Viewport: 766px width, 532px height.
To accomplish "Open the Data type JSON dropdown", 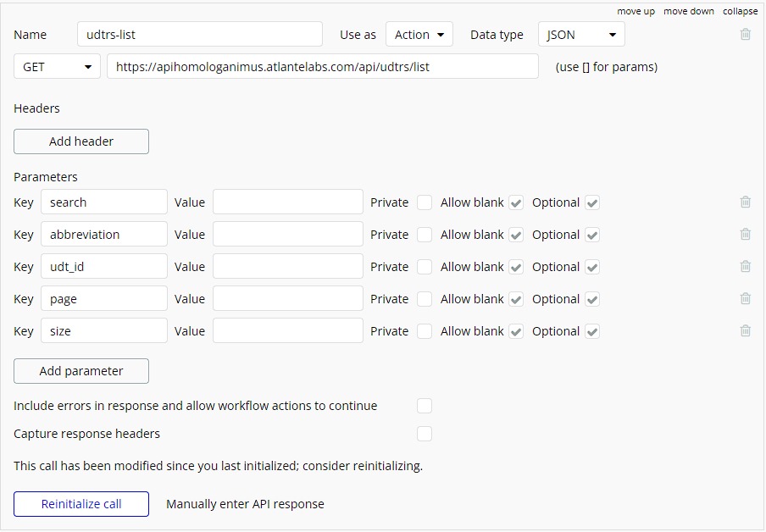I will 581,34.
